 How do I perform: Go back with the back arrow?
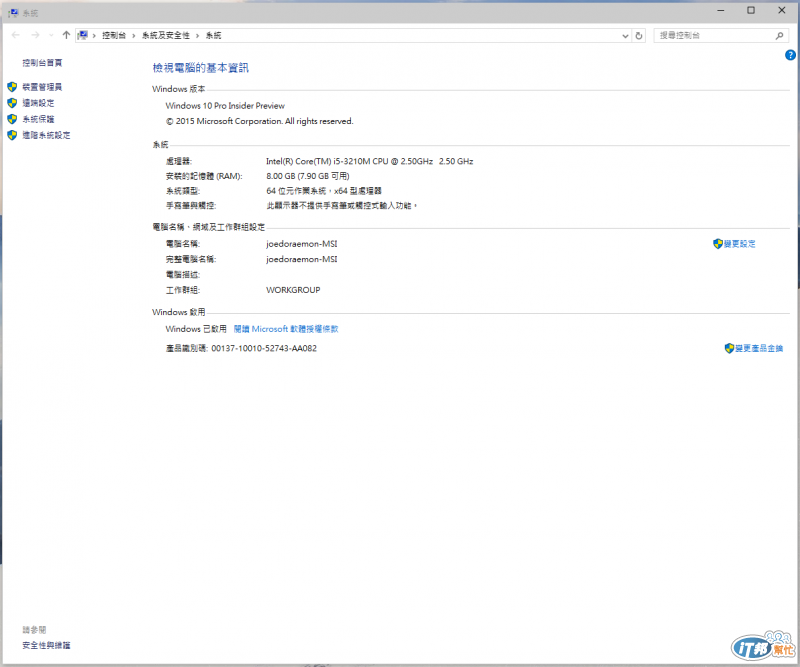coord(16,35)
